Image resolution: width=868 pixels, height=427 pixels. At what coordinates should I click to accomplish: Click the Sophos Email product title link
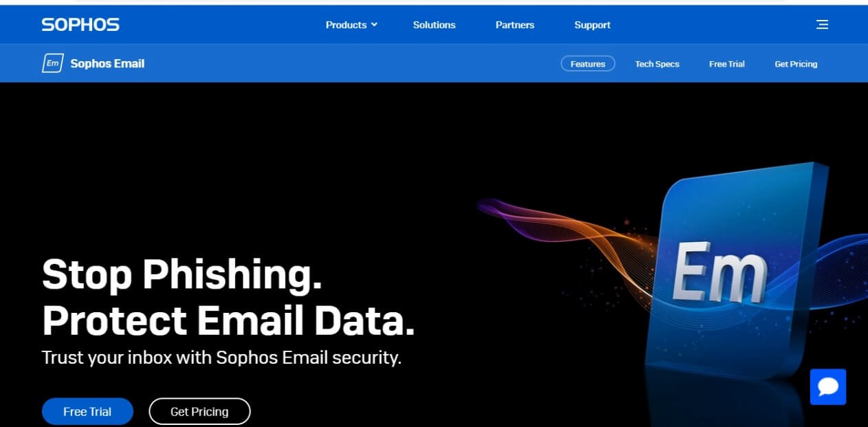pos(107,63)
